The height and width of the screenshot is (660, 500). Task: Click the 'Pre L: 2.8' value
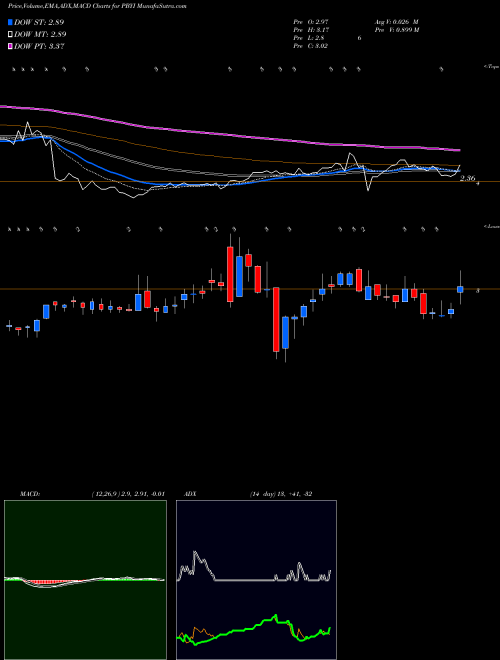pos(309,38)
